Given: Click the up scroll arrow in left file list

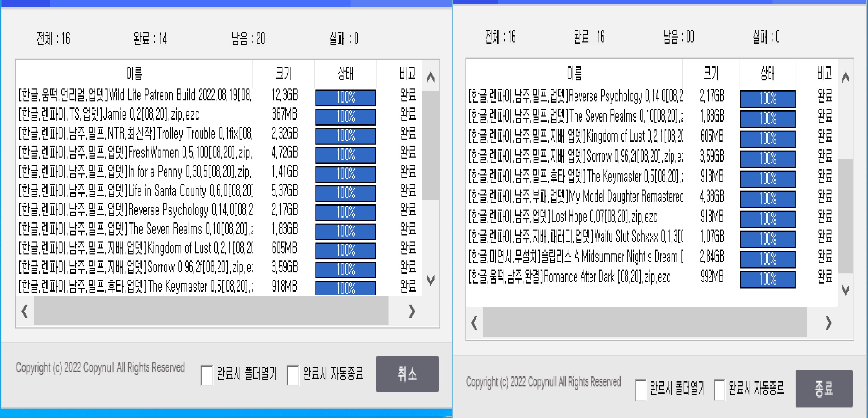Looking at the screenshot, I should tap(430, 78).
